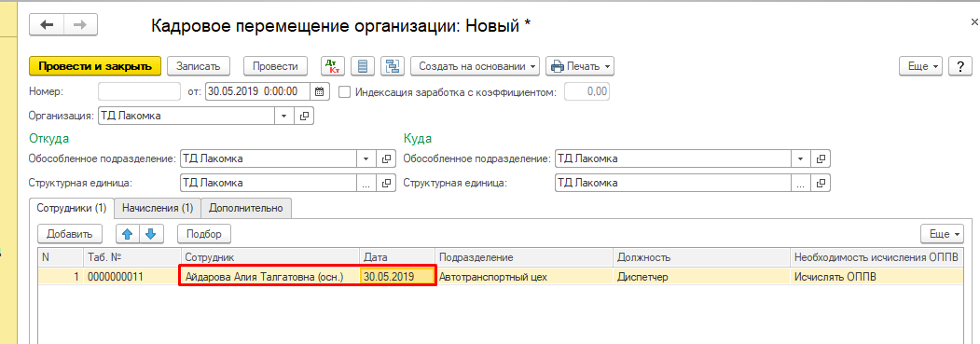The image size is (980, 344).
Task: Add an employee row with Добавить
Action: (x=70, y=234)
